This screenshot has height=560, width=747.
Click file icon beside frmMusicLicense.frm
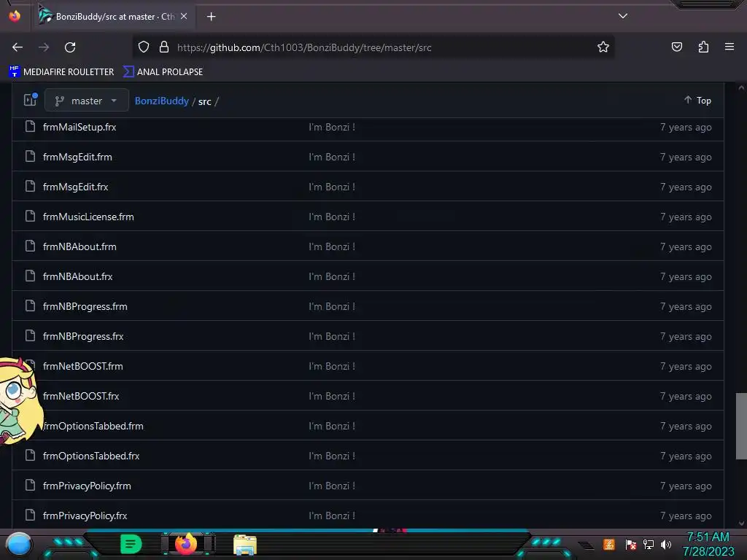coord(30,216)
